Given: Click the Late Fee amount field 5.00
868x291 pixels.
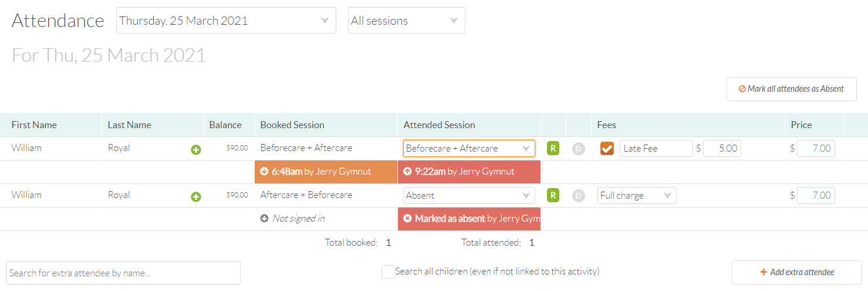Looking at the screenshot, I should [722, 149].
